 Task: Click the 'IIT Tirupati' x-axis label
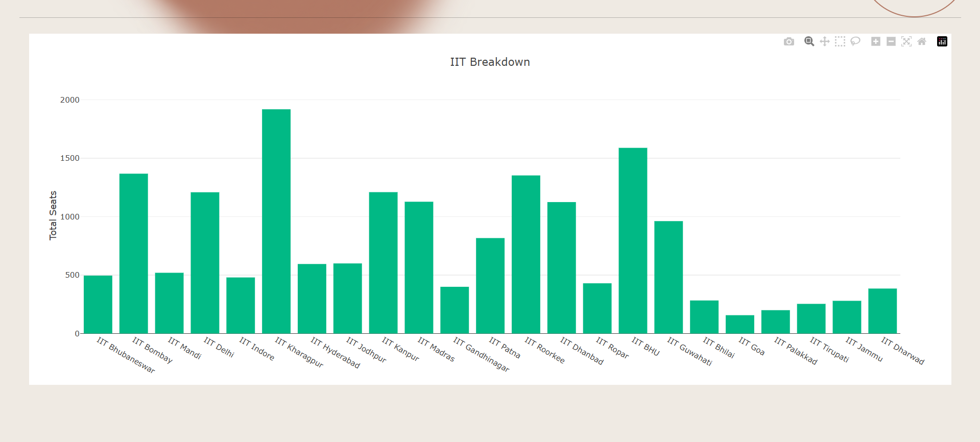[830, 350]
